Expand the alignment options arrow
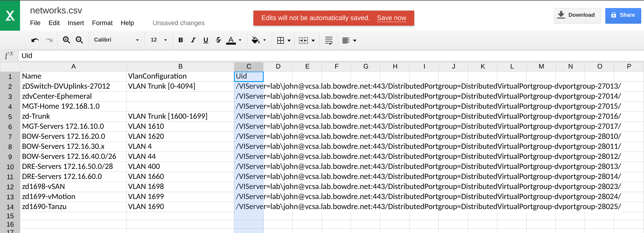The height and width of the screenshot is (233, 644). (x=355, y=41)
